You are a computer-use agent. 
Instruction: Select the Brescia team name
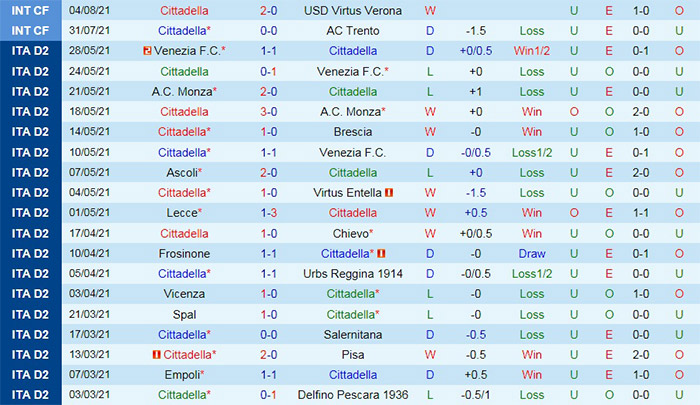[352, 132]
